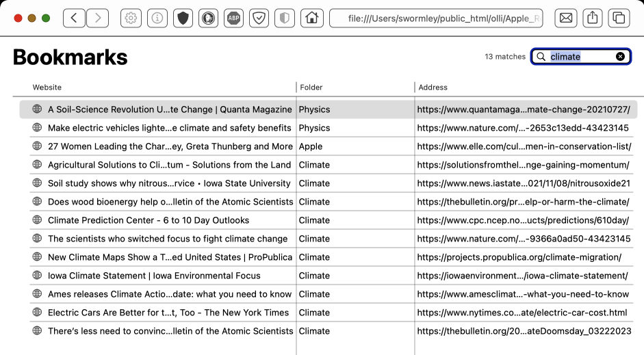Viewport: 644px width, 355px height.
Task: Select 'There's less need to convinc...' bookmark
Action: coord(170,331)
